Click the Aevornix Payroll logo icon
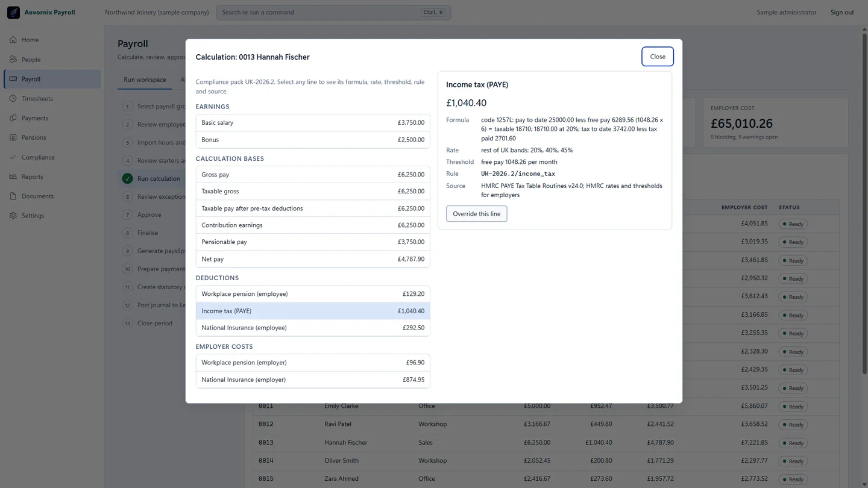The height and width of the screenshot is (488, 868). tap(13, 12)
